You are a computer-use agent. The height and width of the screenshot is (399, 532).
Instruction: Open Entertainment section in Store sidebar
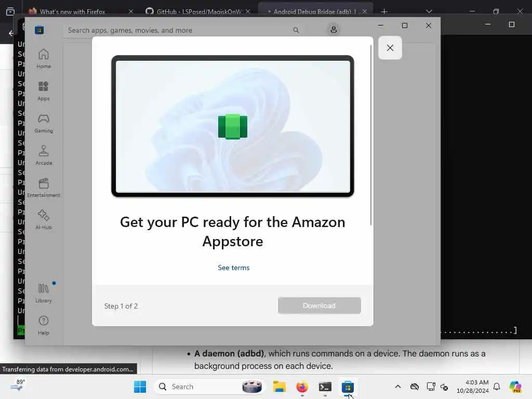[44, 188]
